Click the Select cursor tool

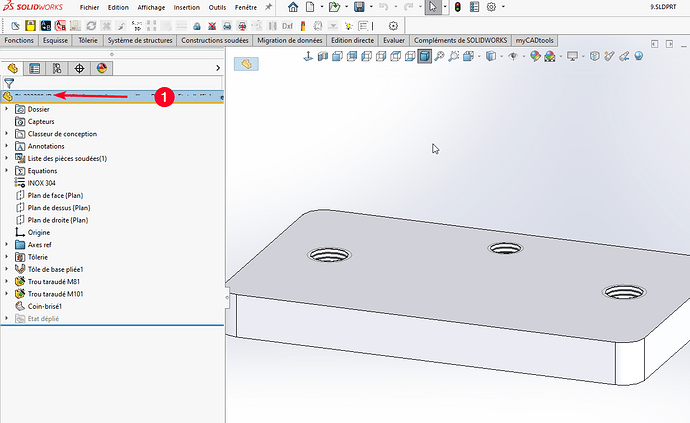point(433,7)
